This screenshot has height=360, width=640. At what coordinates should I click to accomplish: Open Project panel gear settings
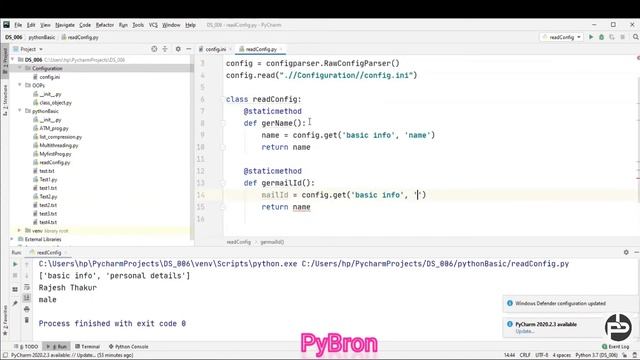click(178, 49)
